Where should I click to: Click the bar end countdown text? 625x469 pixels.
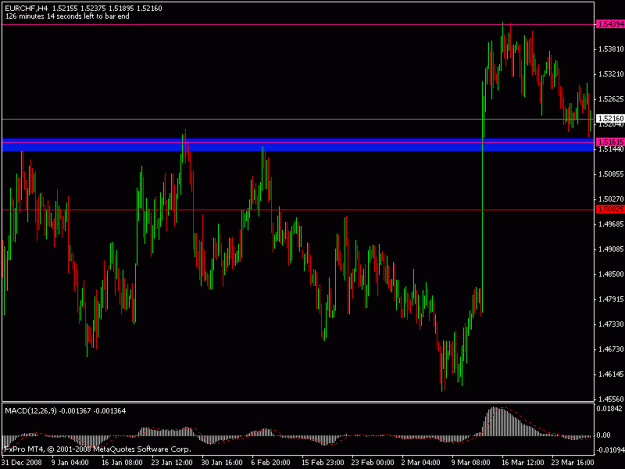tap(67, 16)
